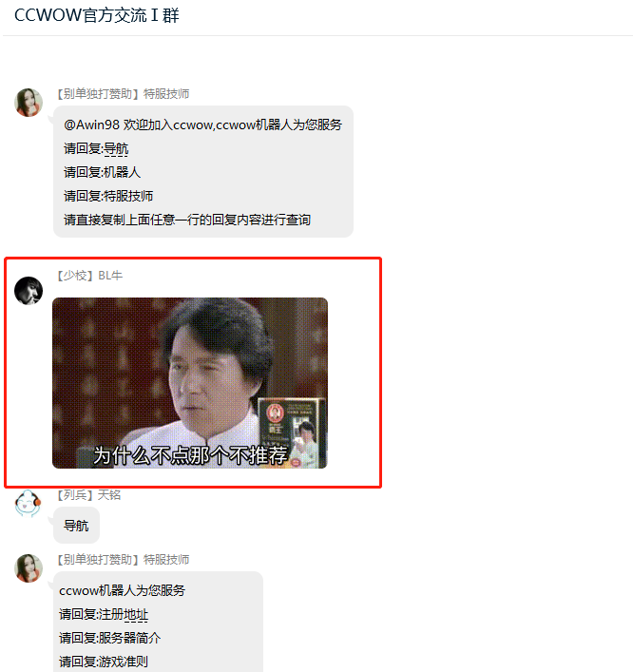Select the group title CCWOW官方交流 I 群
Viewport: 633px width, 672px height.
(97, 15)
